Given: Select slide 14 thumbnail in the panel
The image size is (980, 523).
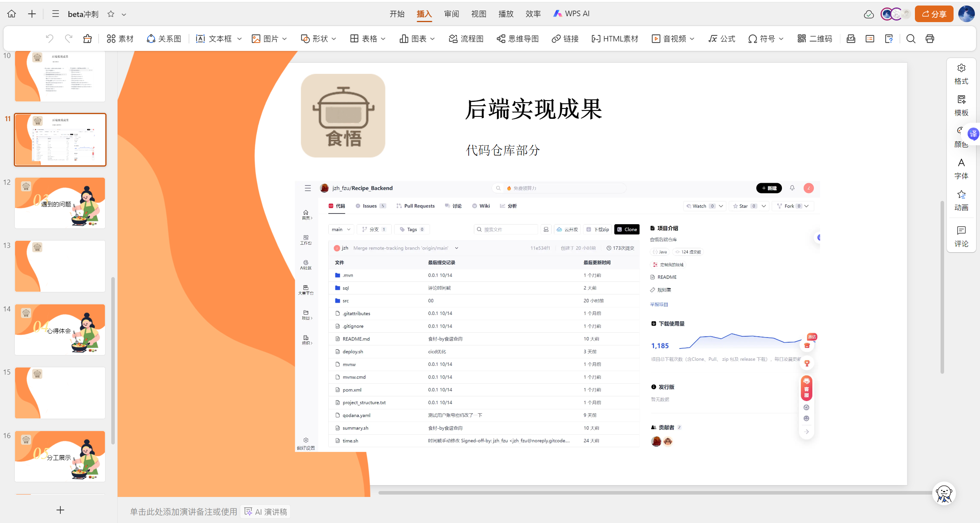Looking at the screenshot, I should [60, 329].
